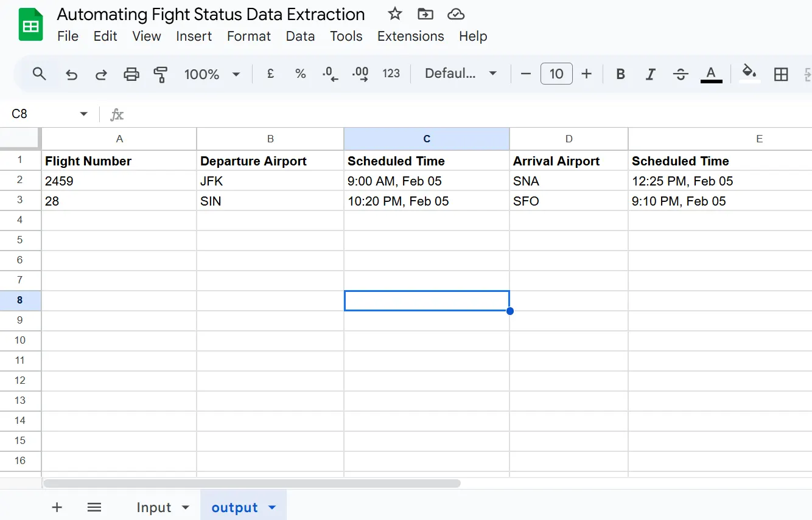Click the font size field showing 10
This screenshot has height=520, width=812.
pyautogui.click(x=556, y=74)
